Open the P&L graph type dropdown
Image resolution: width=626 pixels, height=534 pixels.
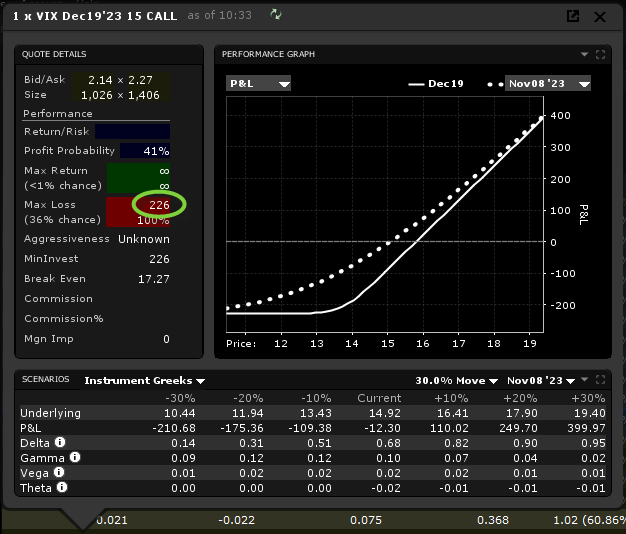tap(258, 83)
